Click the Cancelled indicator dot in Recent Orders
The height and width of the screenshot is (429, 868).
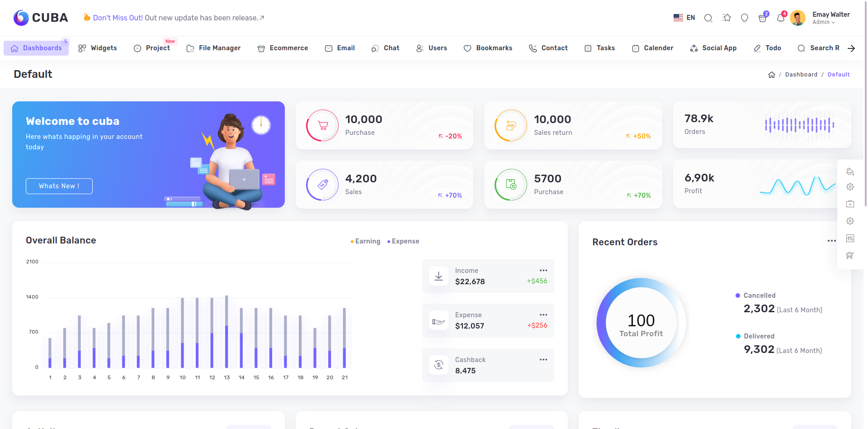pos(739,296)
